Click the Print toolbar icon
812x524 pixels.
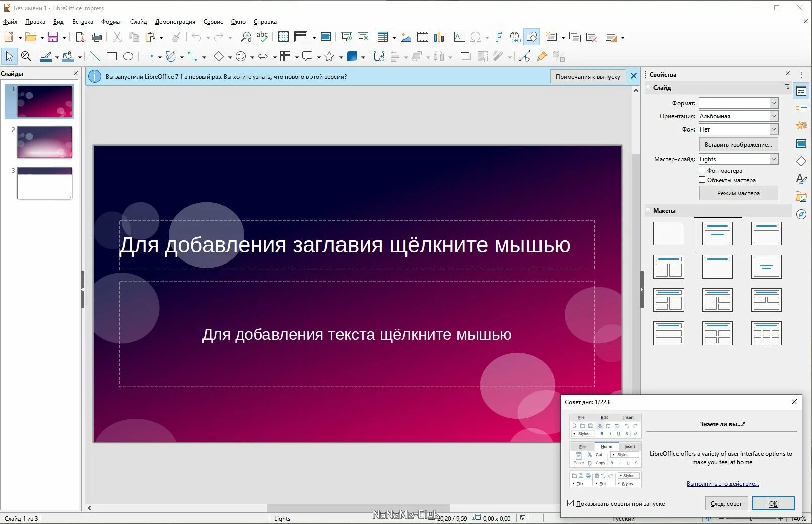[x=97, y=37]
